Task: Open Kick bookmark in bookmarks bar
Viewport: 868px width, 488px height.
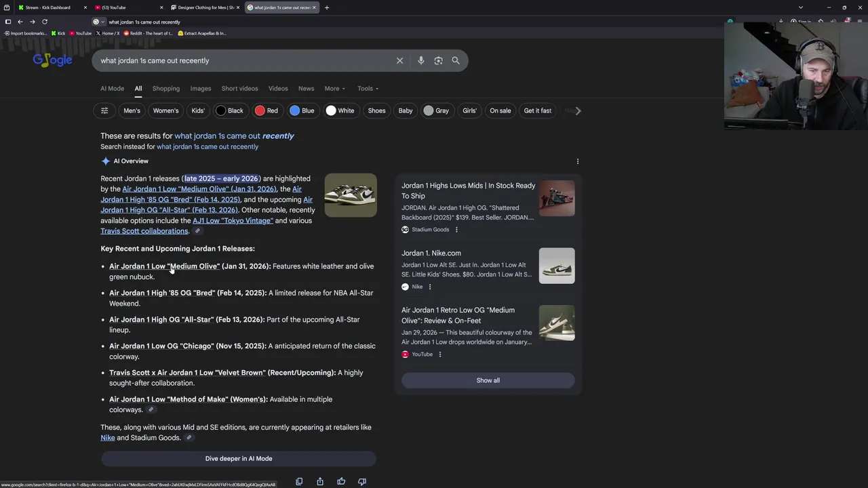Action: [58, 33]
